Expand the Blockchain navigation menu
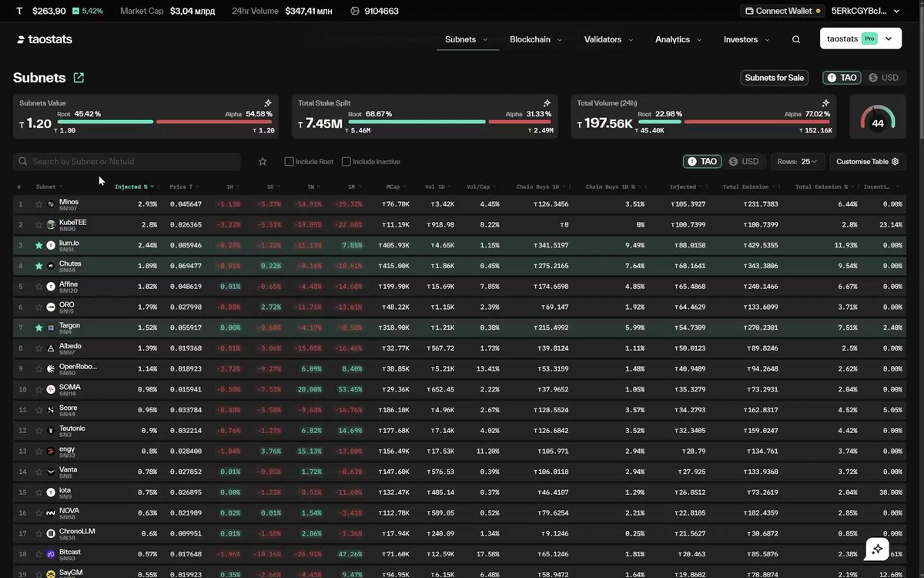The width and height of the screenshot is (924, 578). [x=536, y=39]
